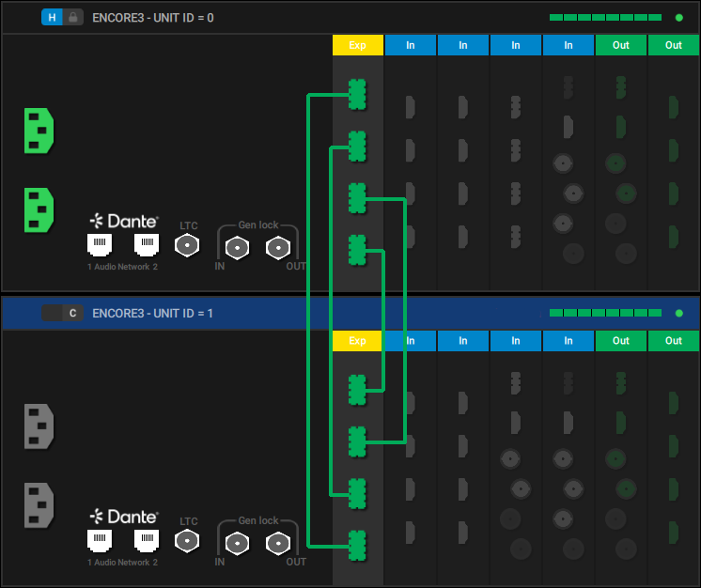Click the fourth expansion port on Unit 1
Viewport: 701px width, 588px height.
[x=357, y=546]
